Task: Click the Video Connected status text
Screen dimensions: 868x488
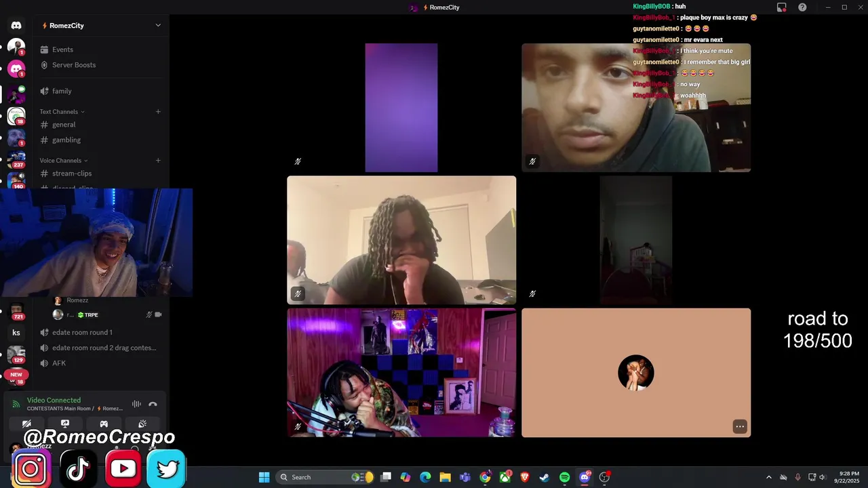Action: click(x=54, y=400)
